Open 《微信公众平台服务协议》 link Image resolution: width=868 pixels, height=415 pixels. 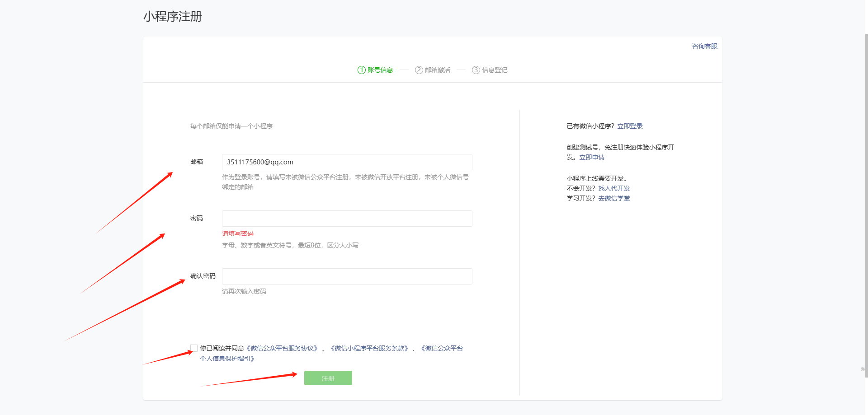[282, 348]
